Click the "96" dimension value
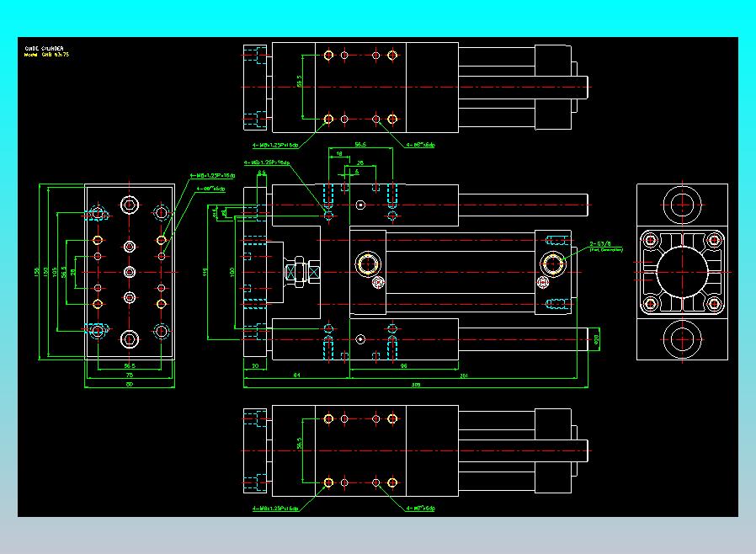Screen dimensions: 756x554 coord(403,366)
